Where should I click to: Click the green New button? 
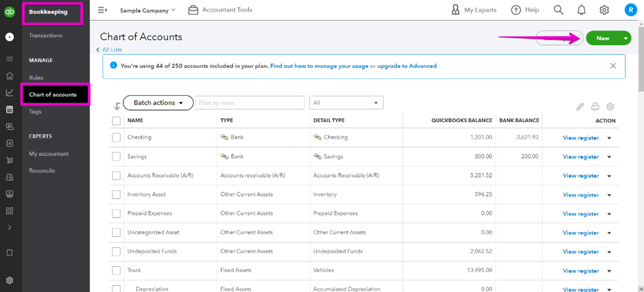603,38
